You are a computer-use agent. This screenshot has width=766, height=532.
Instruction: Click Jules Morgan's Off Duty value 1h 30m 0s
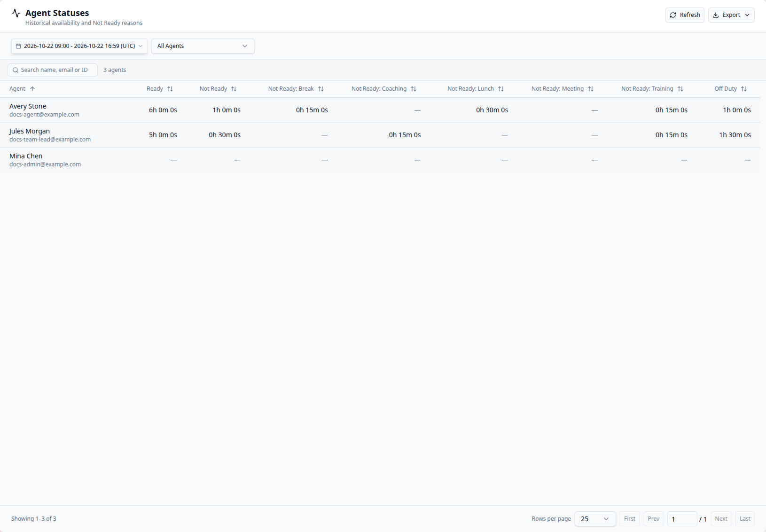(x=735, y=135)
